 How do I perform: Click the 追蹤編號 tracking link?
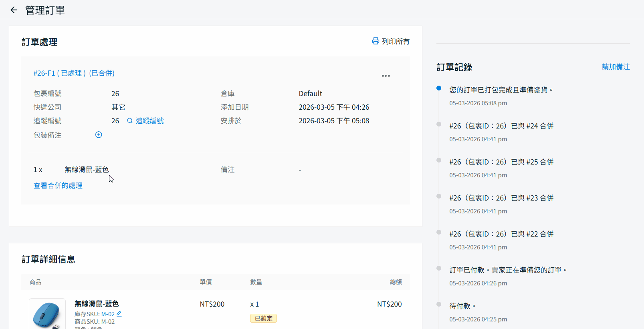(x=149, y=121)
